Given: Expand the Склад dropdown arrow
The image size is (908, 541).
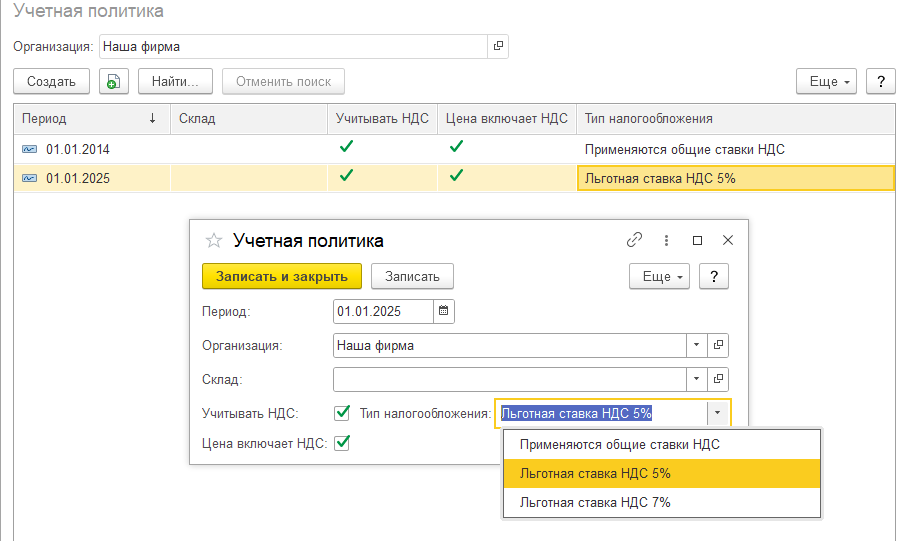Looking at the screenshot, I should click(696, 379).
